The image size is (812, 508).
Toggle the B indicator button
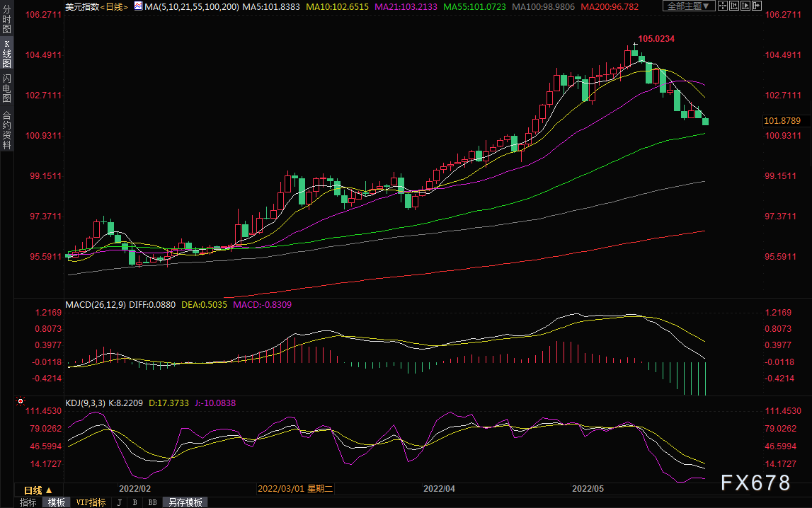(135, 502)
